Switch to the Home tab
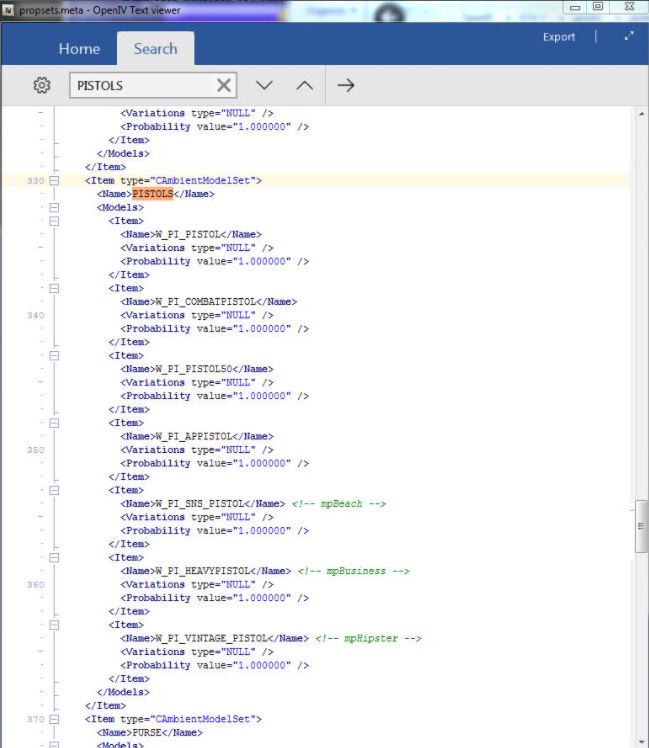 pos(79,48)
